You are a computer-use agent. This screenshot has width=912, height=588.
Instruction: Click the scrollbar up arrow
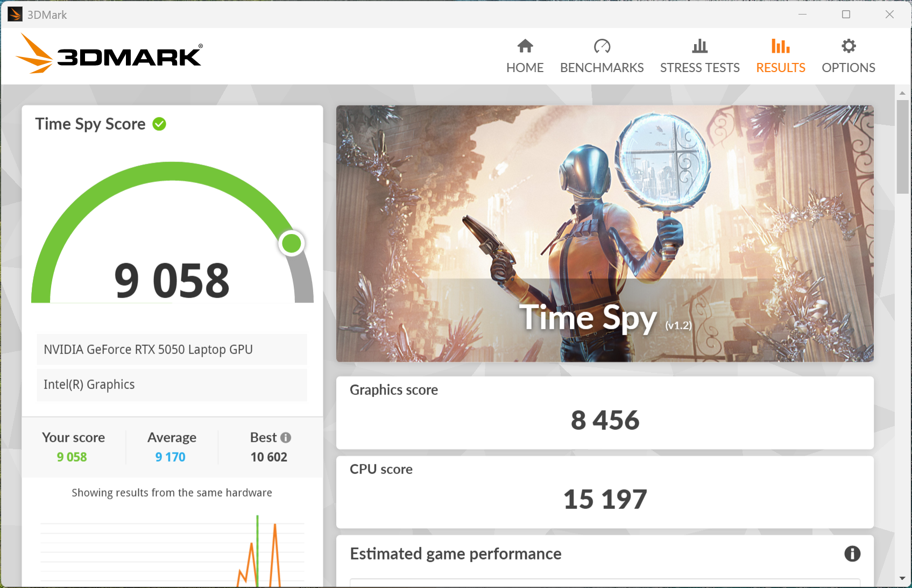[x=902, y=93]
